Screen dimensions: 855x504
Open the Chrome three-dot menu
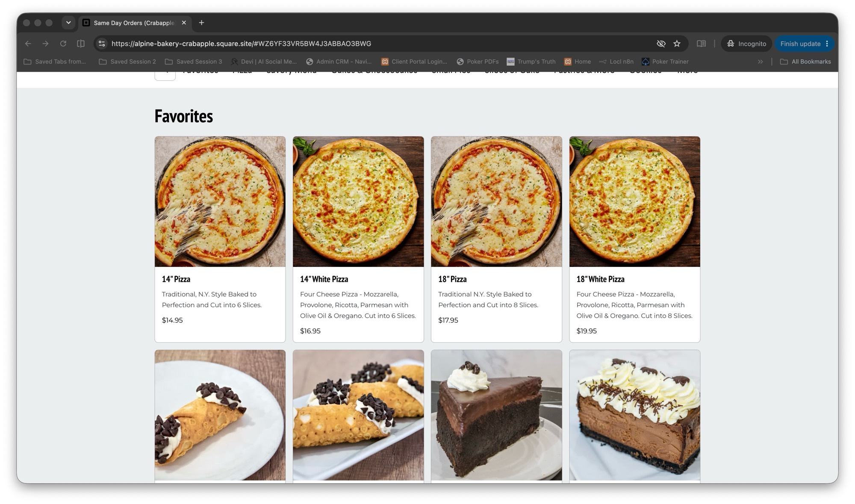coord(827,44)
